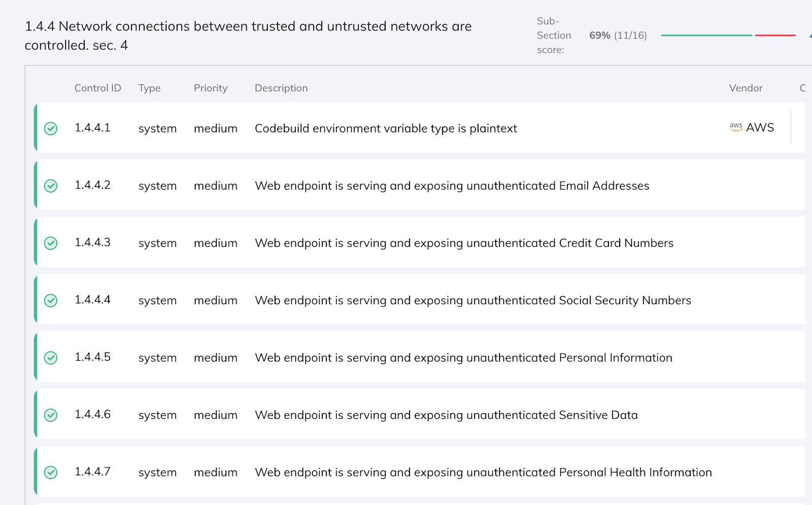Click the checkmark icon on row 1.4.4.6
Screen dimensions: 812x505
point(51,415)
